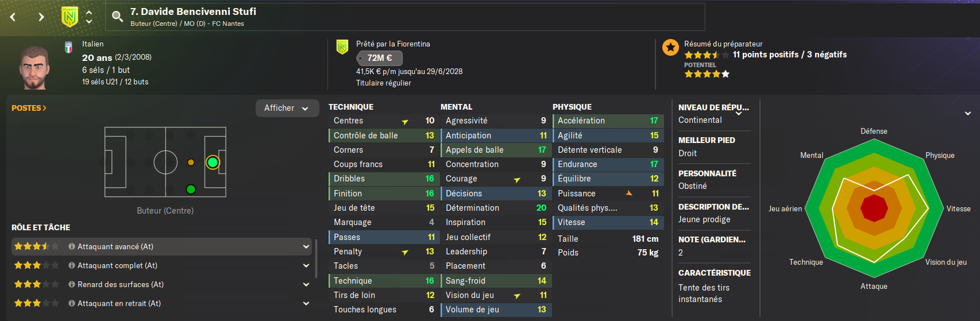Click the player face portrait
Screen dimensions: 980x321
[x=34, y=67]
